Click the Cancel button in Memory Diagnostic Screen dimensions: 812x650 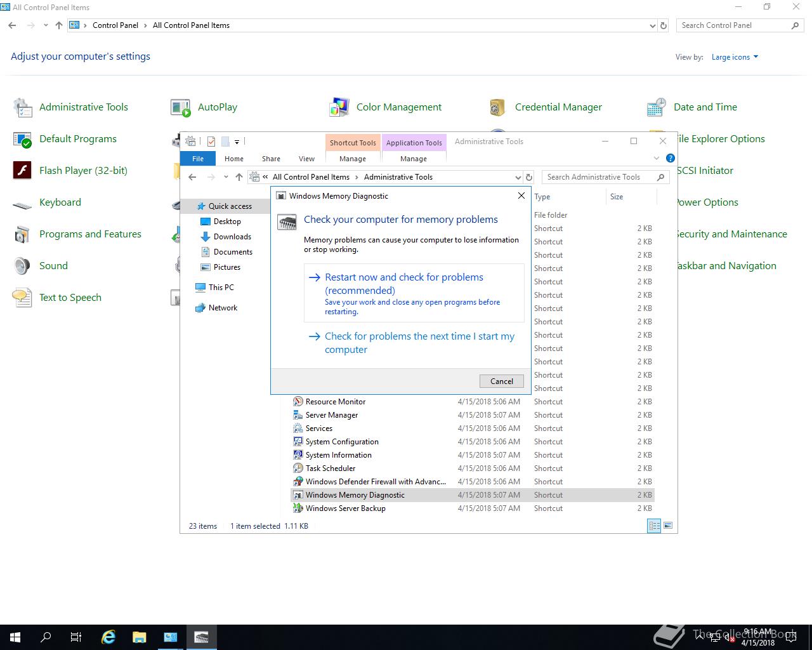tap(502, 381)
